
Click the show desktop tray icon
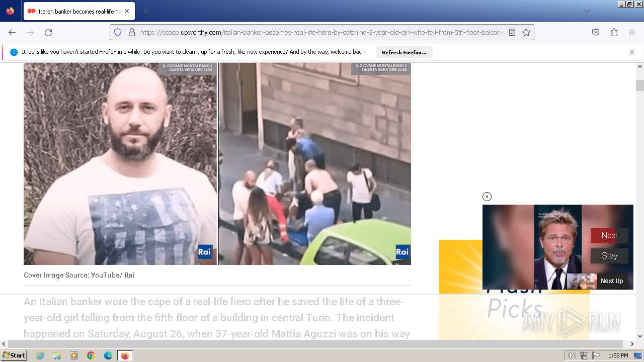pyautogui.click(x=638, y=355)
